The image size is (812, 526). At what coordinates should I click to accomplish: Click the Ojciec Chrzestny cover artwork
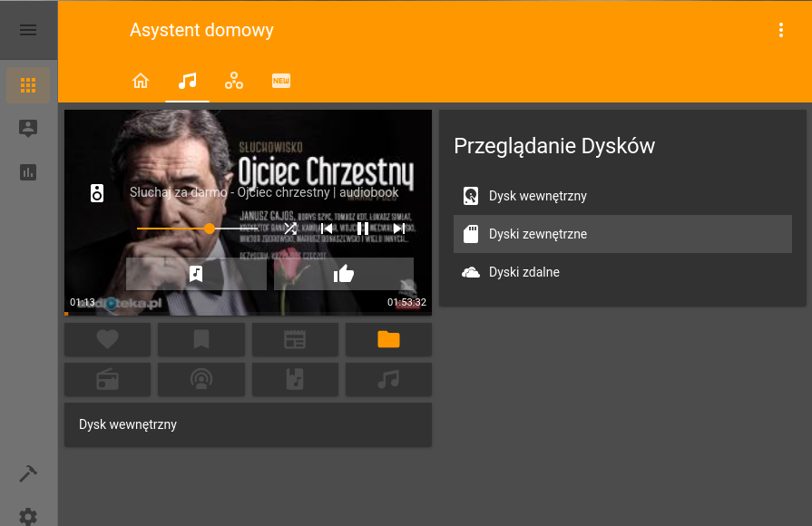click(x=248, y=211)
